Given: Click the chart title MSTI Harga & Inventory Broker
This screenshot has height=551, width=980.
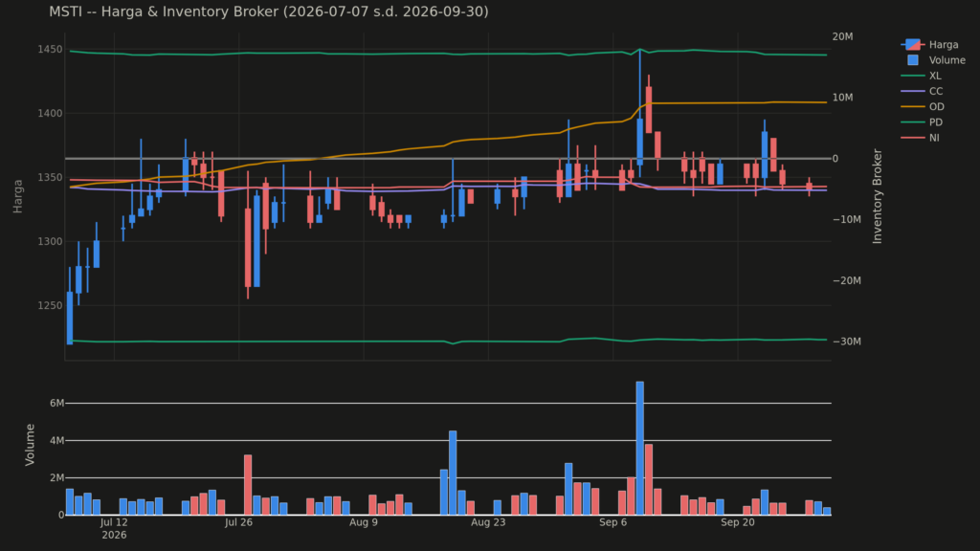Looking at the screenshot, I should (269, 11).
